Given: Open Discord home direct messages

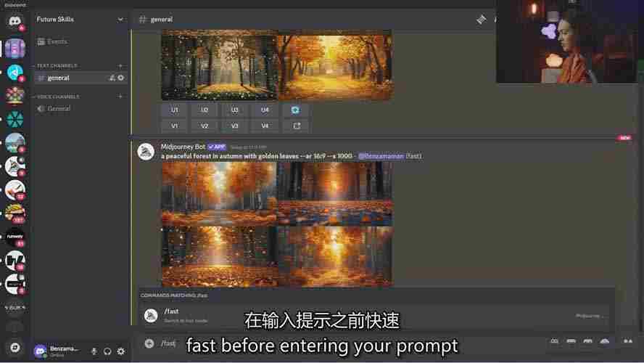Looking at the screenshot, I should coord(15,22).
